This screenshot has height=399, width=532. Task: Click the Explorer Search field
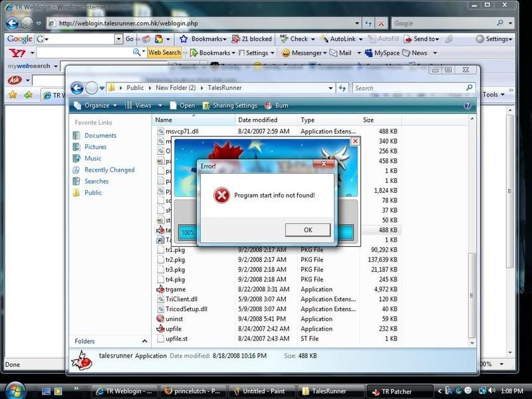tap(412, 88)
